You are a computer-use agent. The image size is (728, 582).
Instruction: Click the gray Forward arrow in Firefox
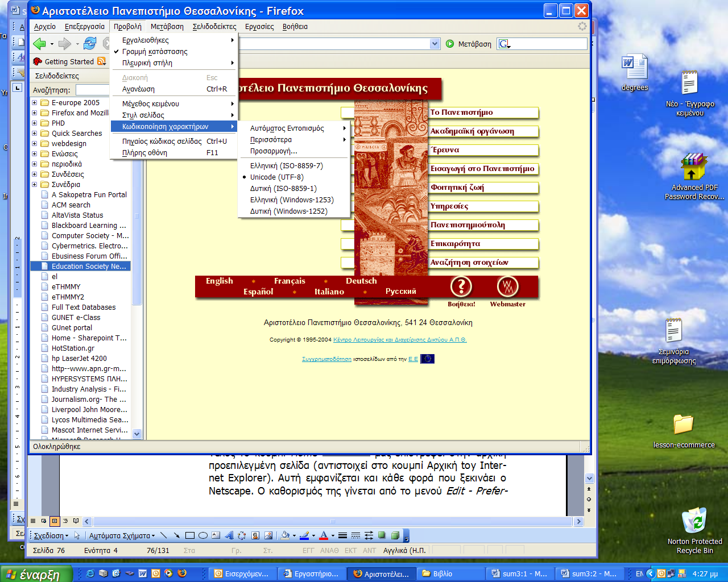[x=65, y=44]
